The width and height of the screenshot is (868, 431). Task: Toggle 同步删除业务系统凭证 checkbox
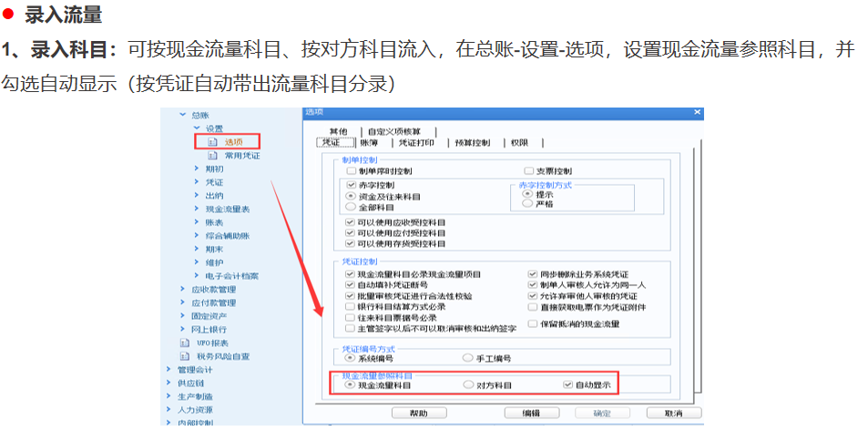point(533,274)
